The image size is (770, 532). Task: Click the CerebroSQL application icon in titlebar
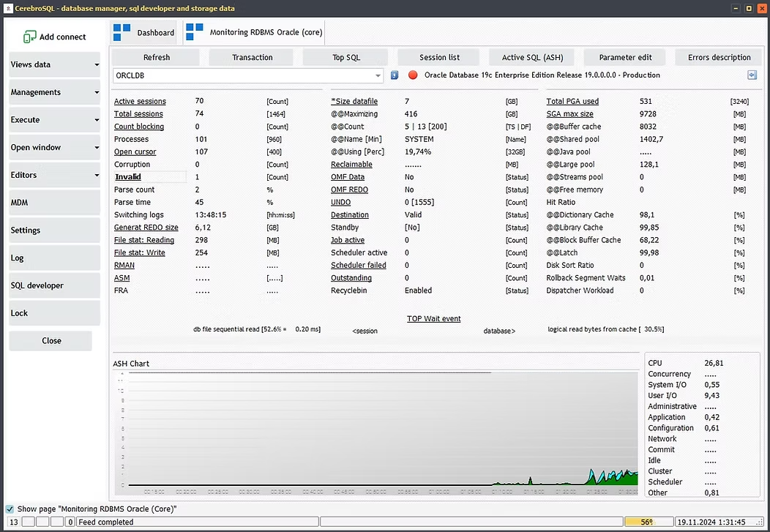[x=7, y=8]
